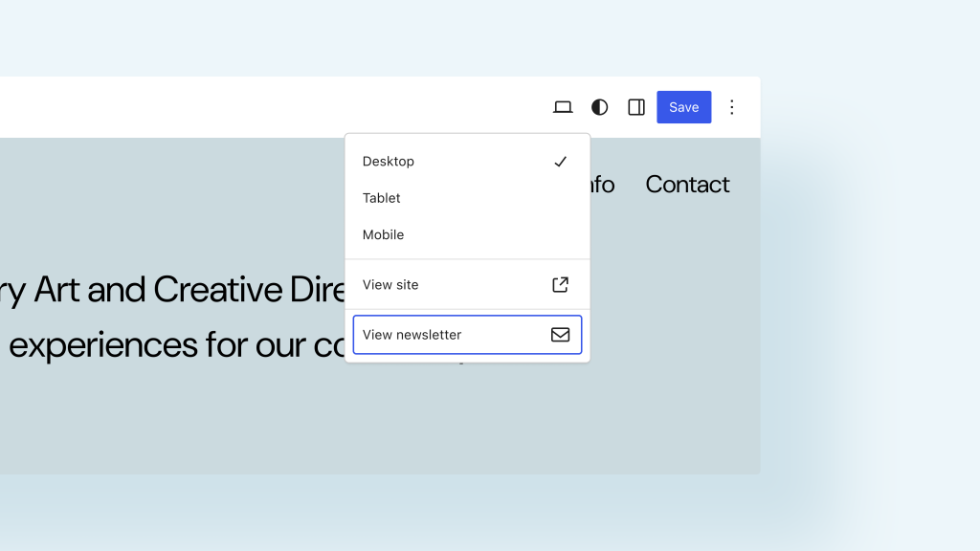Toggle the light/dark contrast icon
Viewport: 980px width, 551px height.
(599, 107)
